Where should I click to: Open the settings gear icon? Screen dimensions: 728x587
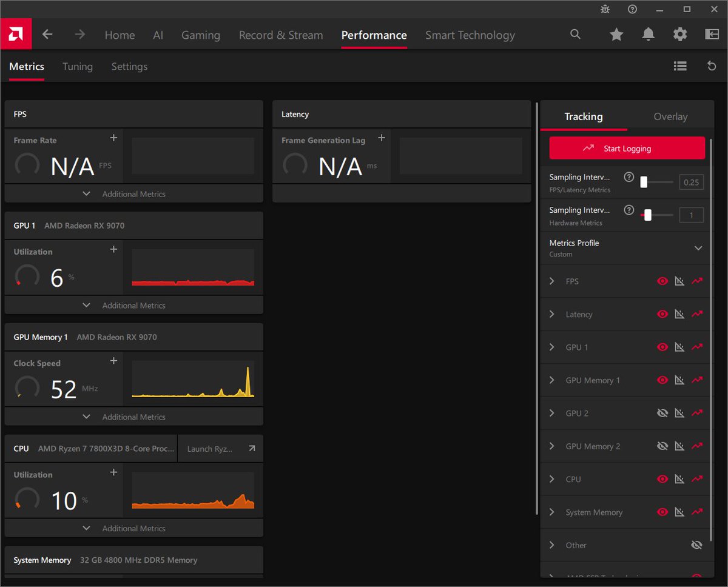pos(680,35)
